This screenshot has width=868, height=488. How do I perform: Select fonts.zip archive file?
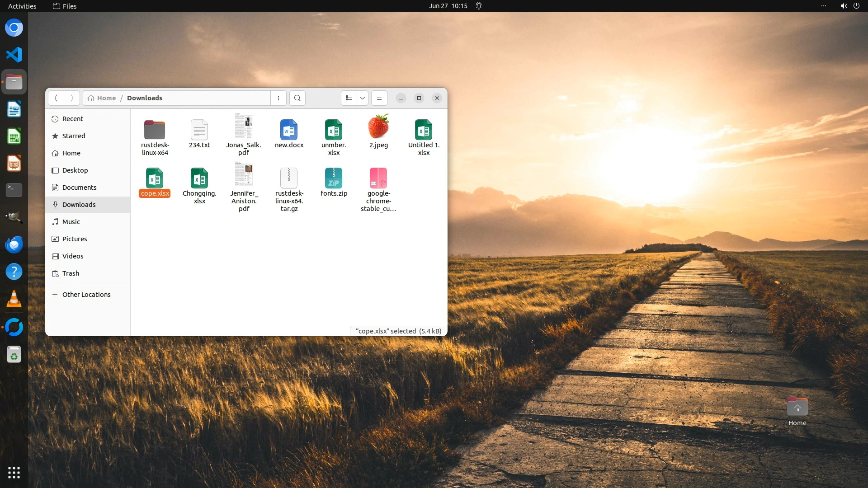pyautogui.click(x=334, y=178)
